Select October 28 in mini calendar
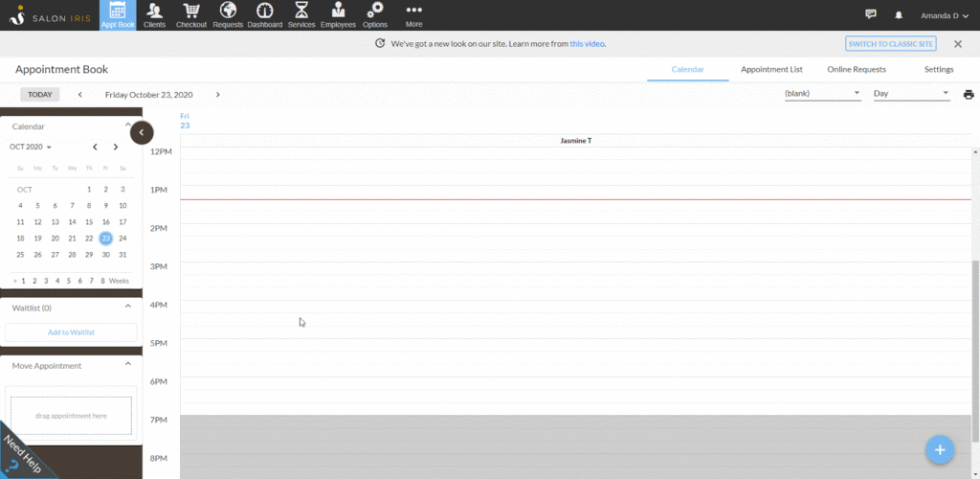The width and height of the screenshot is (980, 479). click(x=72, y=255)
